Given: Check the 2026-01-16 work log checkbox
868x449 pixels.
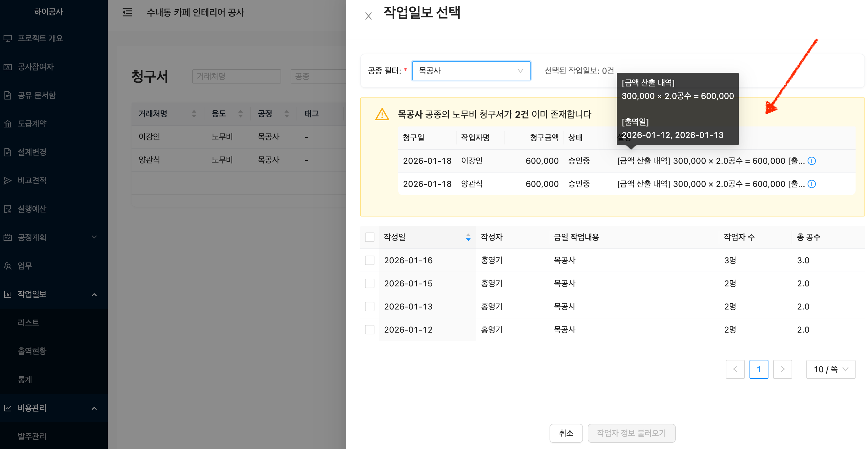Looking at the screenshot, I should point(370,260).
